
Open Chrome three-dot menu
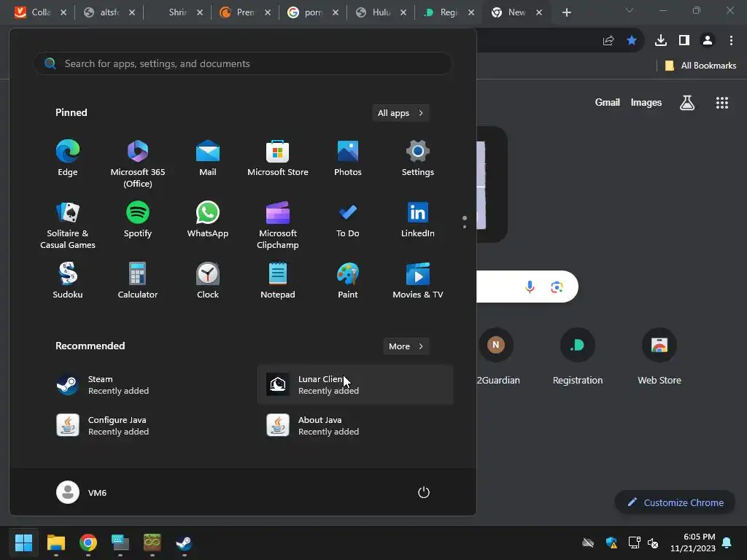point(731,41)
